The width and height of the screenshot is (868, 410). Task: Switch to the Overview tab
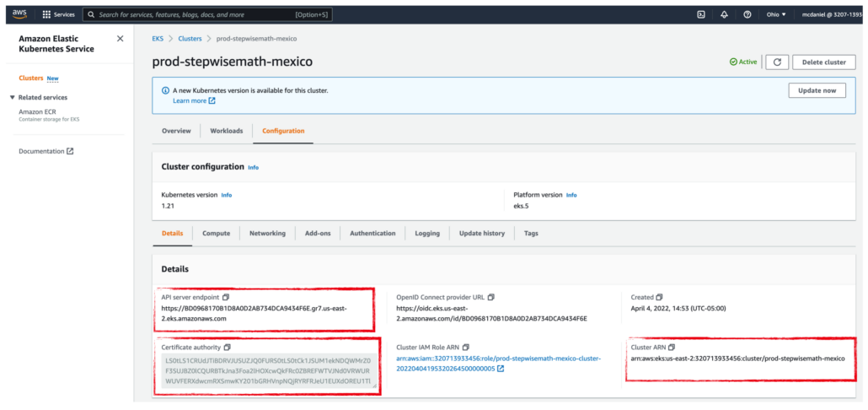176,131
